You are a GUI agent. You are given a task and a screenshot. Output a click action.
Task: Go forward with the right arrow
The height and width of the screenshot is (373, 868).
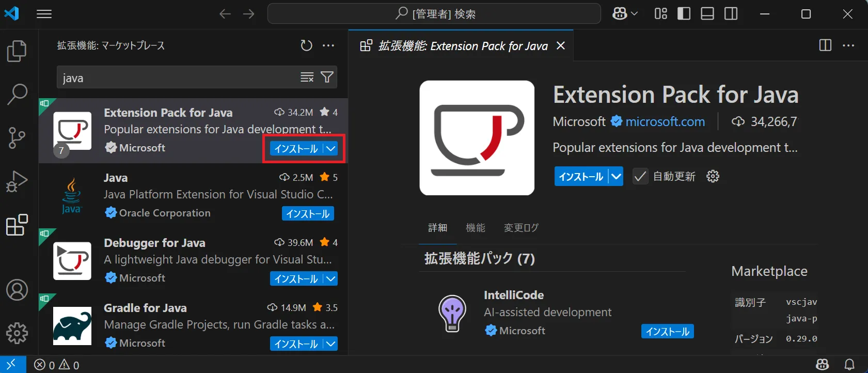coord(249,14)
